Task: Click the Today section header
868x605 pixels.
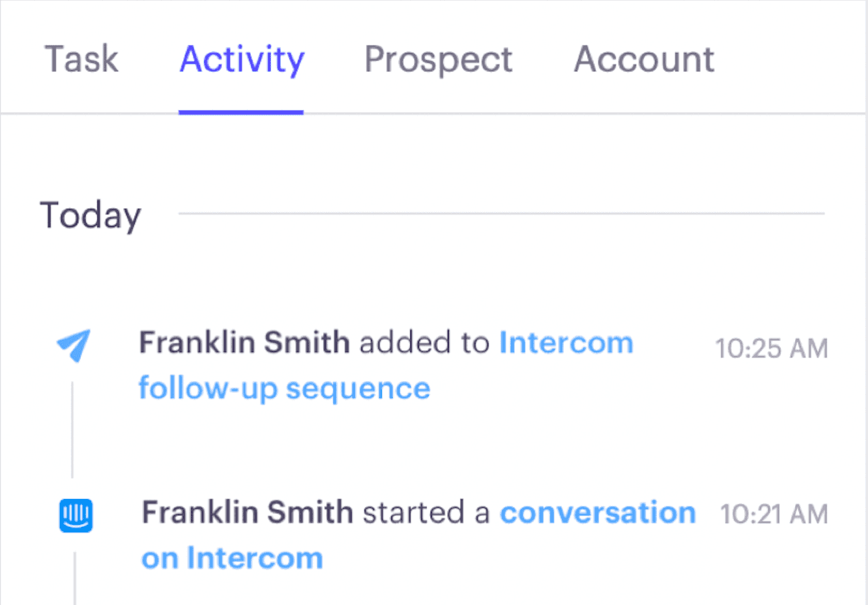Action: pyautogui.click(x=90, y=215)
